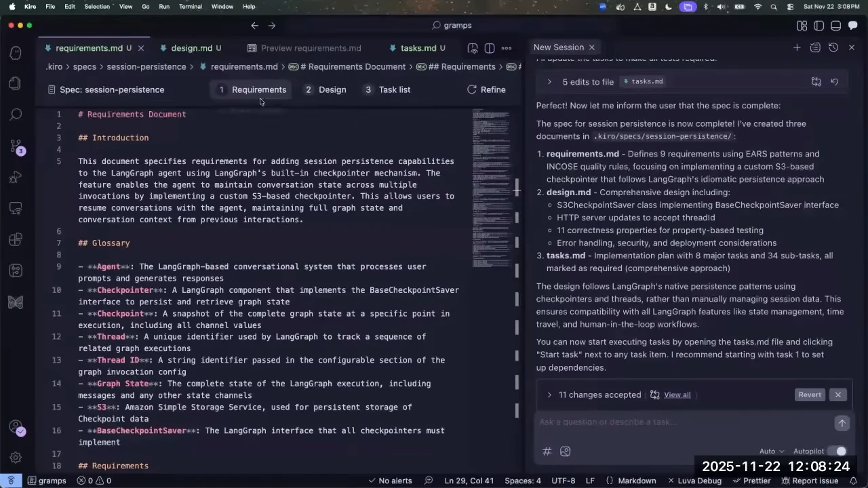This screenshot has width=868, height=488.
Task: Click the customize layout icon in title bar
Action: click(802, 26)
